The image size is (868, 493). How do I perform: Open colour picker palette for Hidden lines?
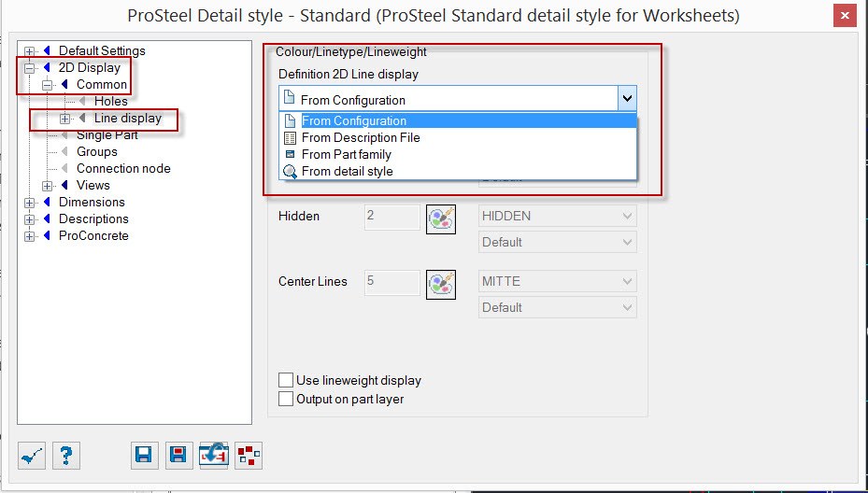pyautogui.click(x=441, y=219)
